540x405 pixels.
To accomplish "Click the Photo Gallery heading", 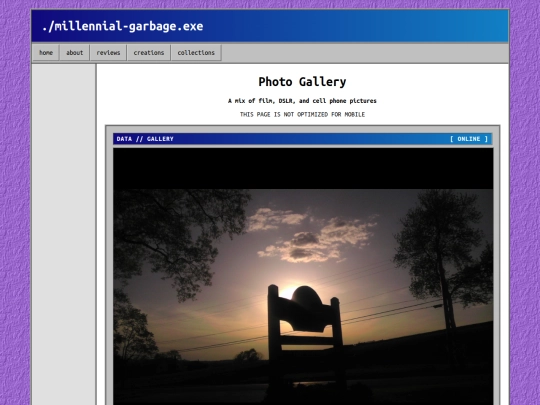I will coord(302,82).
